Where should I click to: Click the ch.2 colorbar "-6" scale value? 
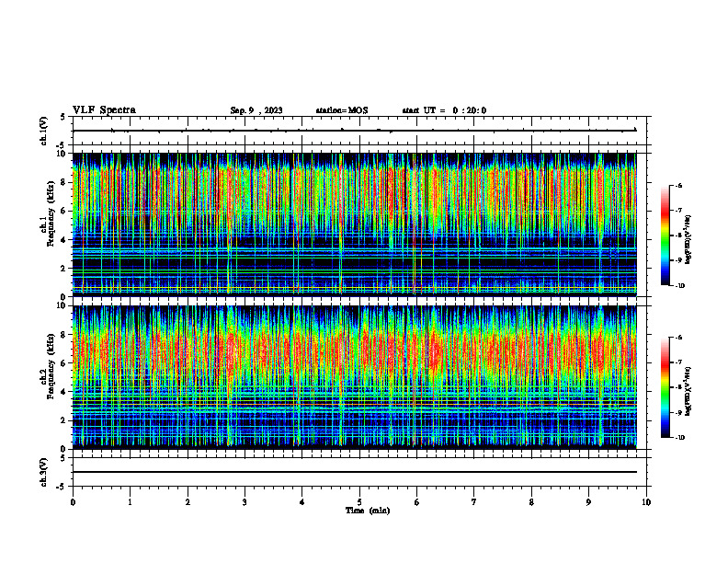(678, 338)
